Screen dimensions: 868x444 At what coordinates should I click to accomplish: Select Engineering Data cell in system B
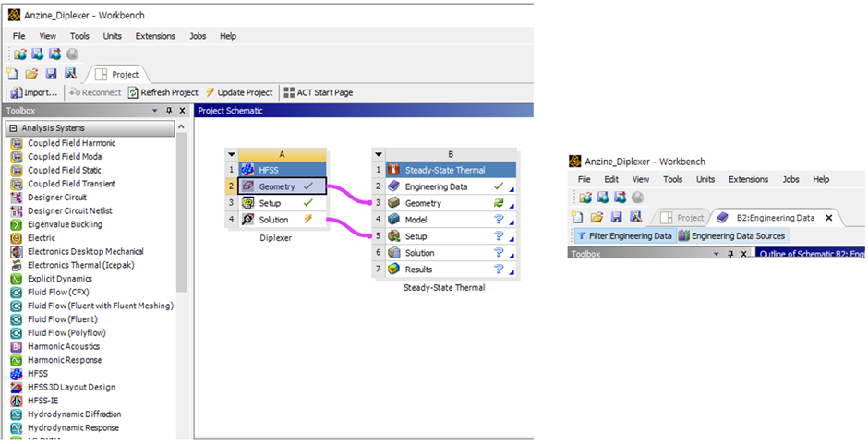pyautogui.click(x=451, y=186)
